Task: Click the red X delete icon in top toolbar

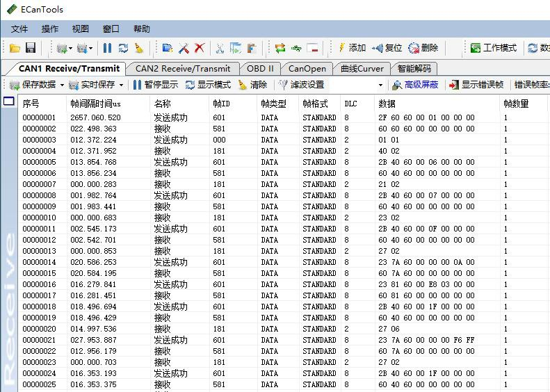Action: point(200,48)
